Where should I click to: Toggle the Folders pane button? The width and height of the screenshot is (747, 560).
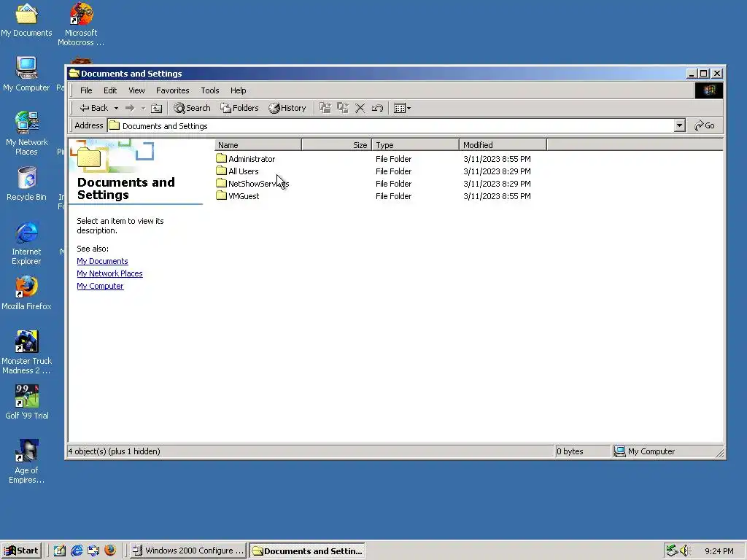coord(239,108)
